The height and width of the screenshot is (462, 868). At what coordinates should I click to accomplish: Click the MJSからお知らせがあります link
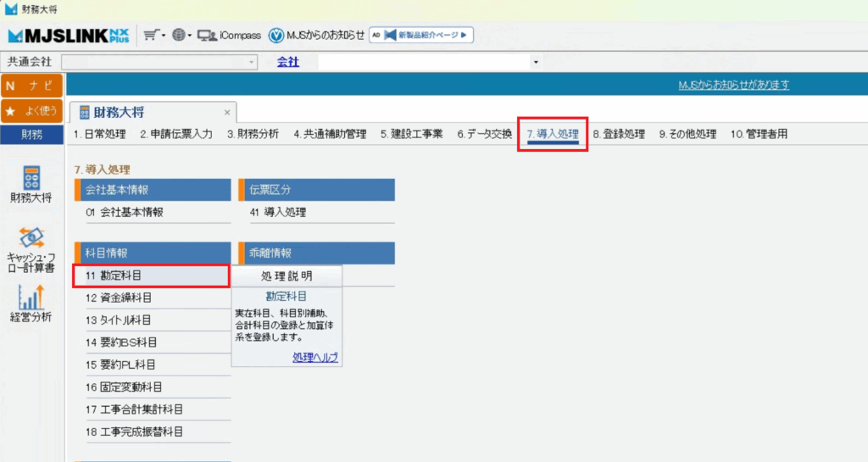[734, 85]
